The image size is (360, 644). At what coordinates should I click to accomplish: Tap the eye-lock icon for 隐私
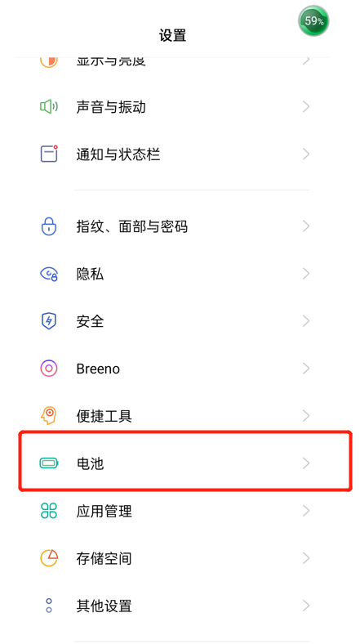point(49,274)
